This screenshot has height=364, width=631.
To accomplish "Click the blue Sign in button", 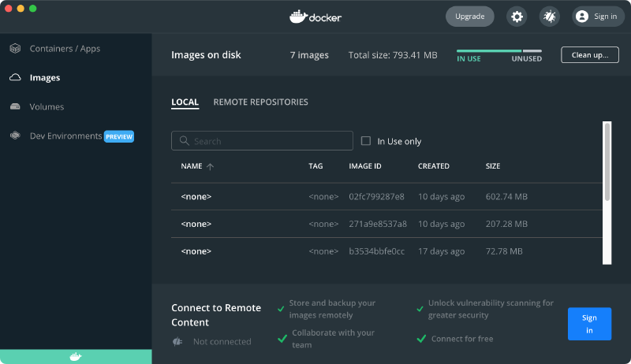I will [x=588, y=324].
